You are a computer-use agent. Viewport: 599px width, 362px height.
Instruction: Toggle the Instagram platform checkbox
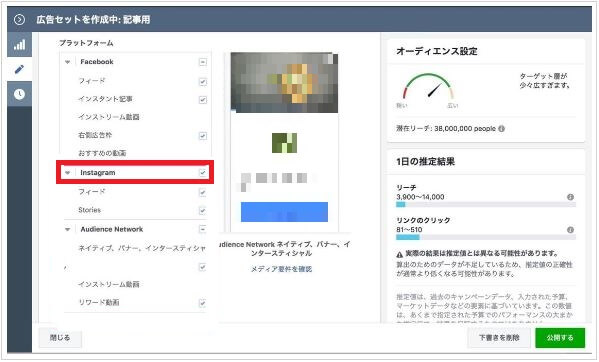pos(202,173)
